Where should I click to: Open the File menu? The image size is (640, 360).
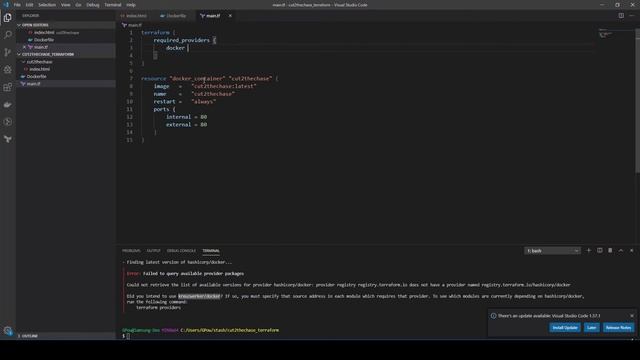(17, 5)
